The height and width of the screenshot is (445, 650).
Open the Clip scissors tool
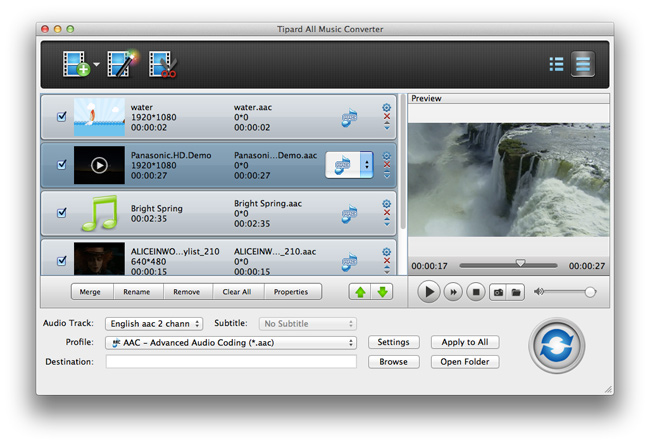tap(162, 65)
